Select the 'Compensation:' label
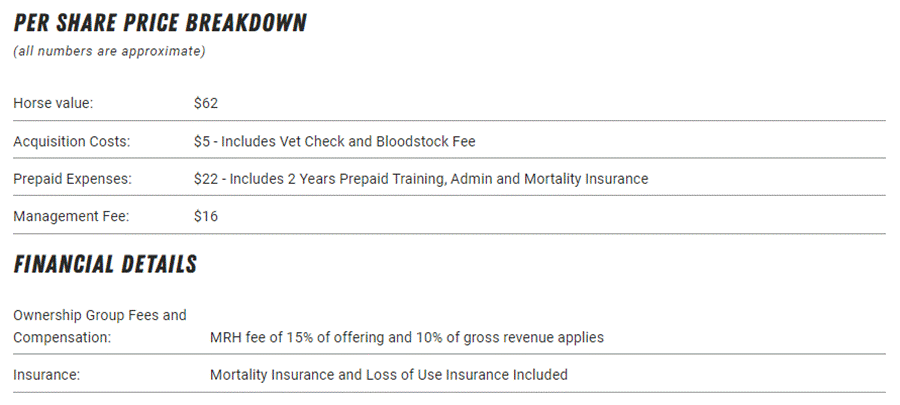 click(x=62, y=338)
